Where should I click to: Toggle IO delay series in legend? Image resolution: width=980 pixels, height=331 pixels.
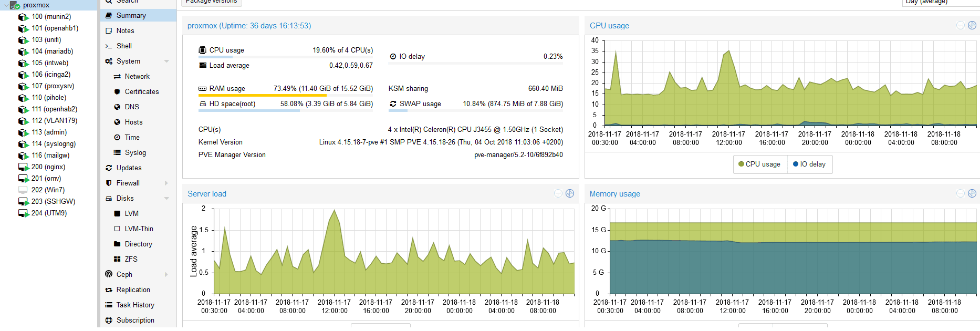coord(809,164)
